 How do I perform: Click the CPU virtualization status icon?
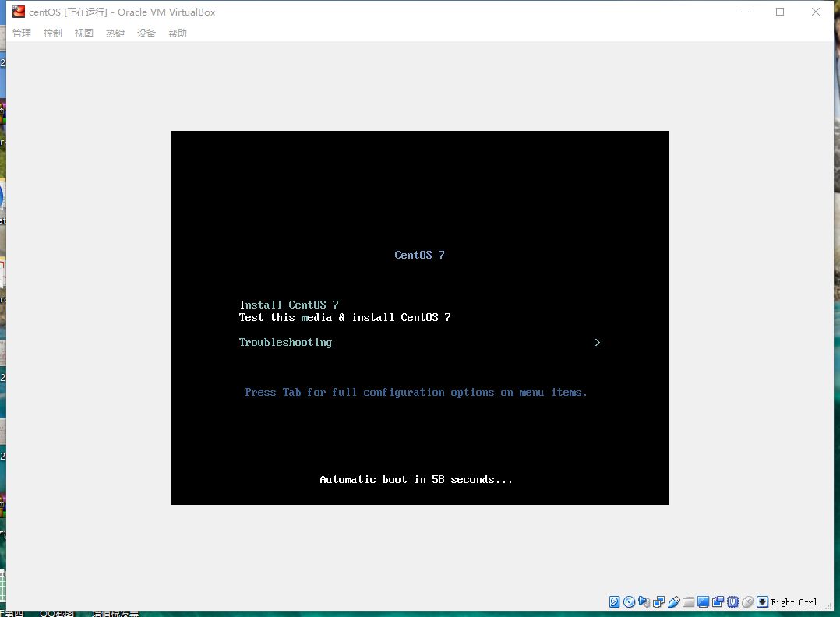(x=732, y=602)
